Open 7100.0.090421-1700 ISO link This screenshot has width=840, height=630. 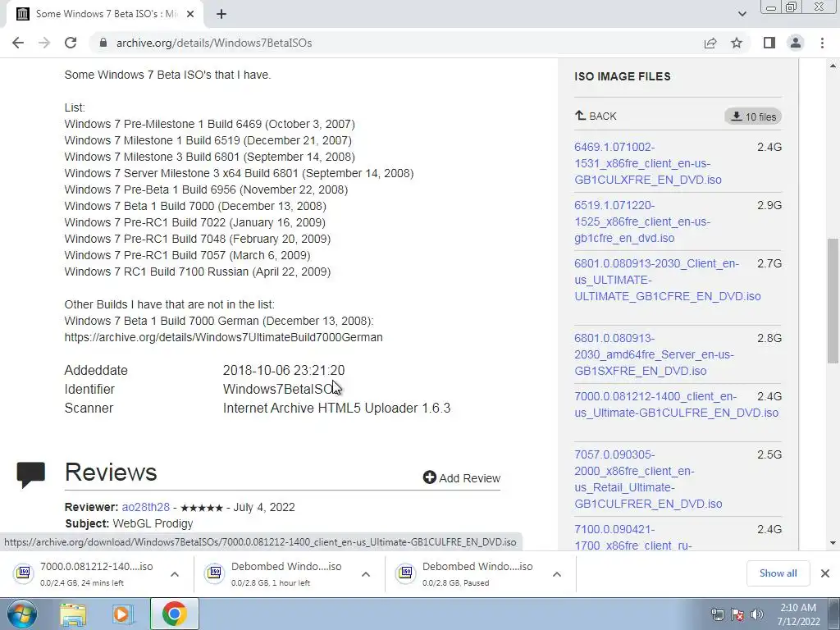tap(633, 537)
